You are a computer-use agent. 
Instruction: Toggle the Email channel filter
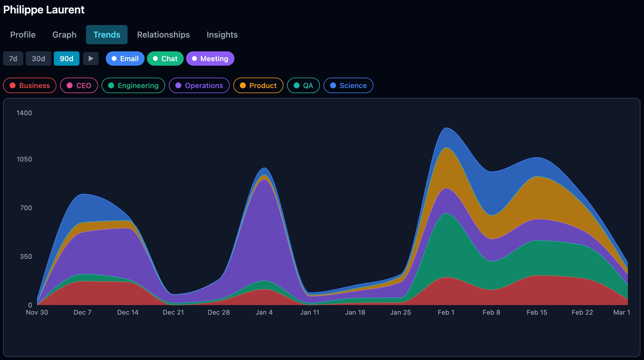(125, 59)
